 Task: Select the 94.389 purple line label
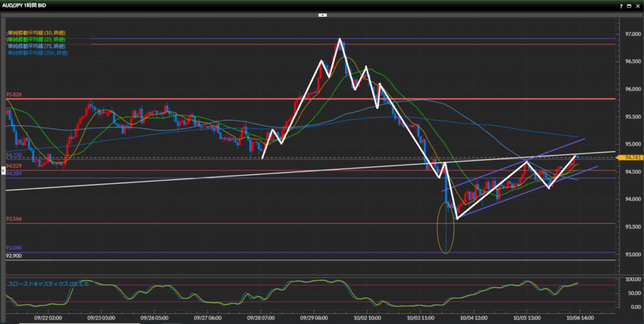pyautogui.click(x=14, y=174)
